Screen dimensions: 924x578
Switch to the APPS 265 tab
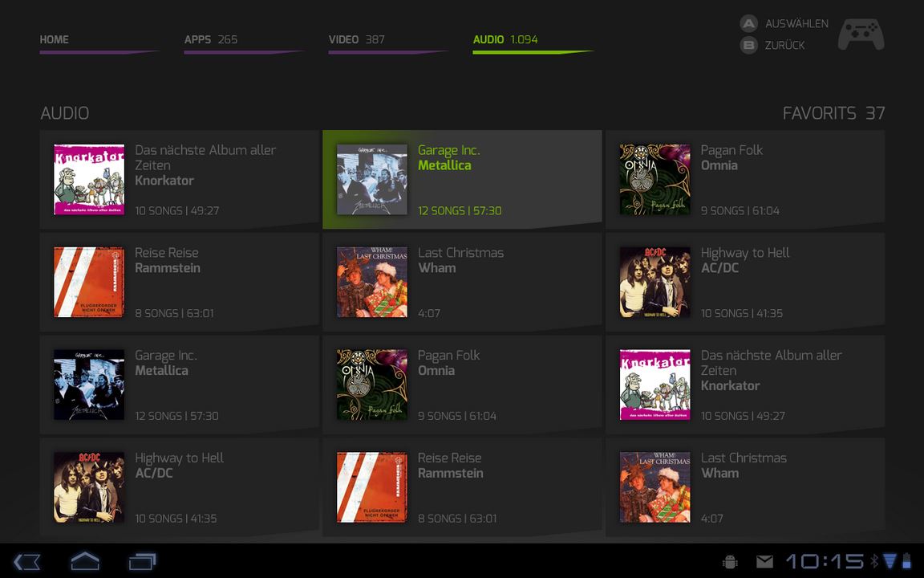pos(243,43)
